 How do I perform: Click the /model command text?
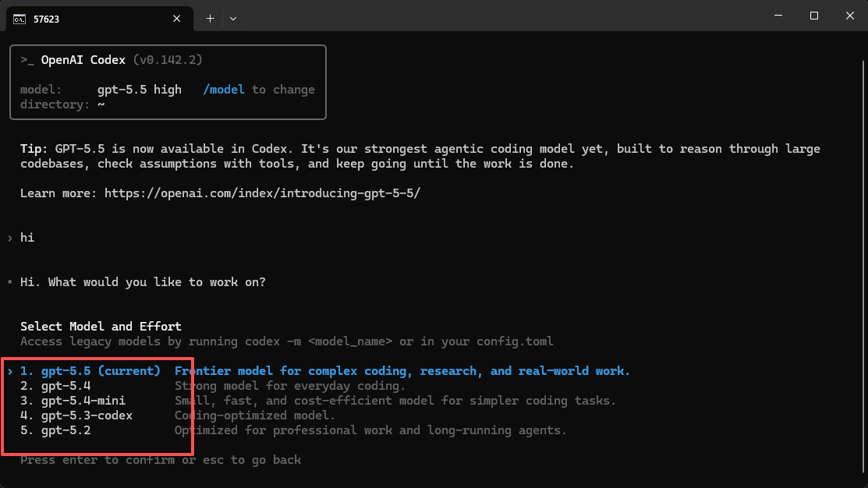[224, 90]
